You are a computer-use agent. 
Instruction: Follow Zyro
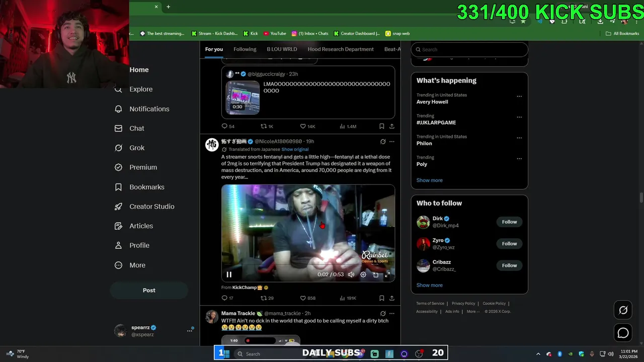click(x=509, y=243)
